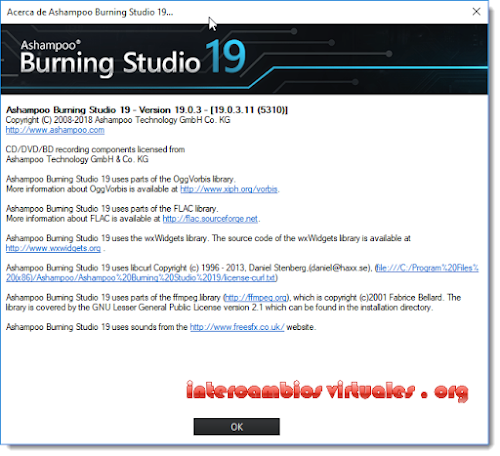This screenshot has width=500, height=456.
Task: Close the About Ashampoo Burning Studio dialog
Action: pos(476,12)
